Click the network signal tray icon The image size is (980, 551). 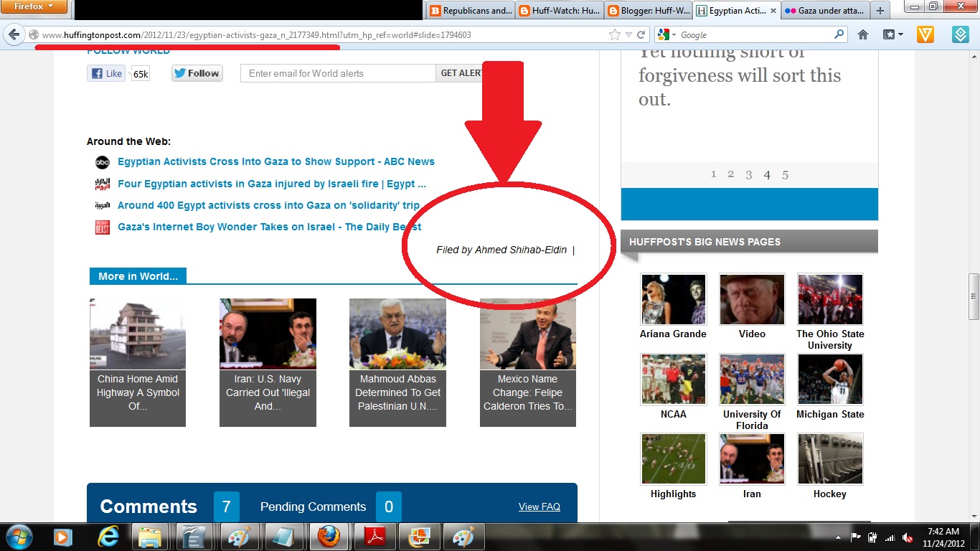click(890, 537)
